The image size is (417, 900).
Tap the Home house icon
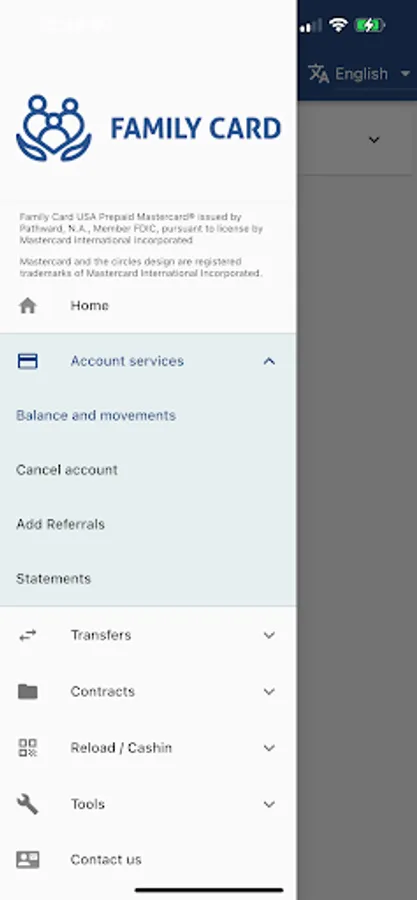(x=28, y=305)
